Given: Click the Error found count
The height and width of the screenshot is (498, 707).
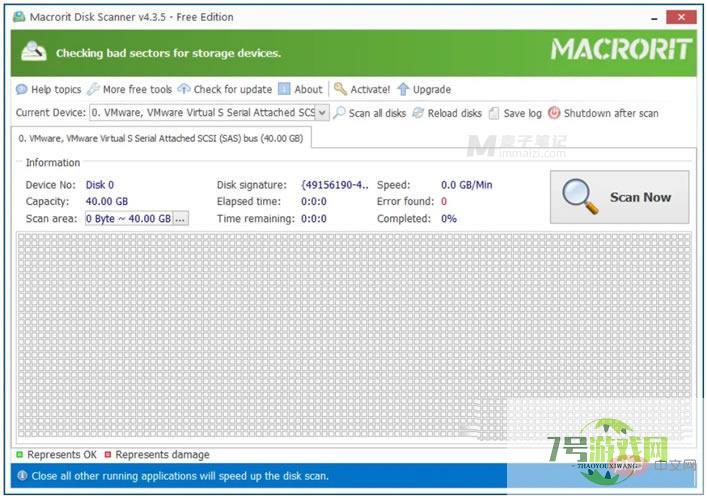Looking at the screenshot, I should click(x=444, y=201).
